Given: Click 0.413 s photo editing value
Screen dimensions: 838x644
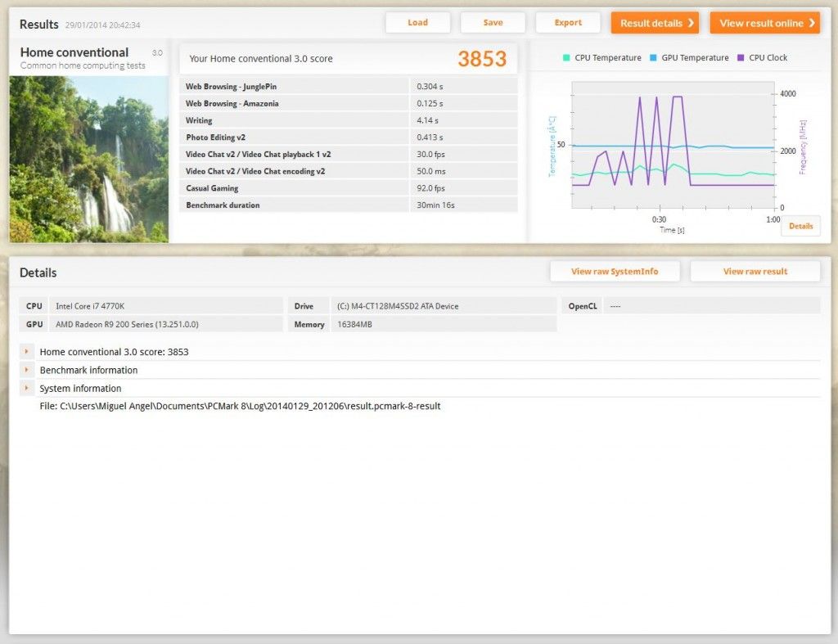Looking at the screenshot, I should (430, 137).
